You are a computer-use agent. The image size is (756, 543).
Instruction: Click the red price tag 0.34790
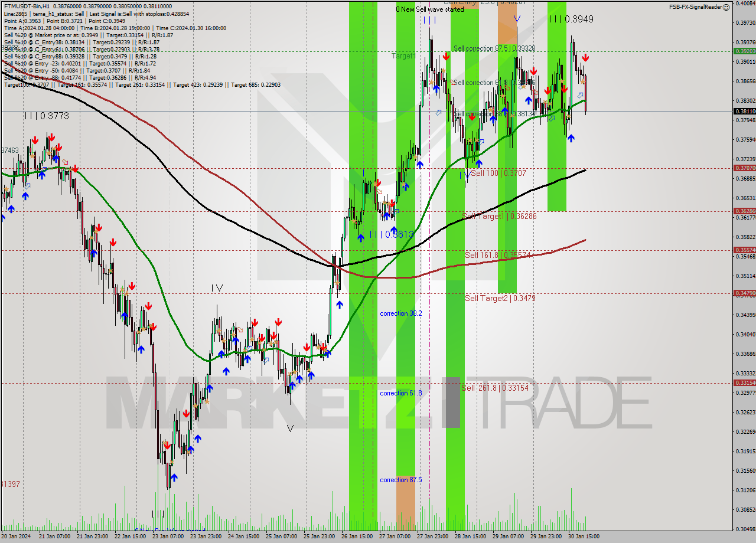(744, 293)
